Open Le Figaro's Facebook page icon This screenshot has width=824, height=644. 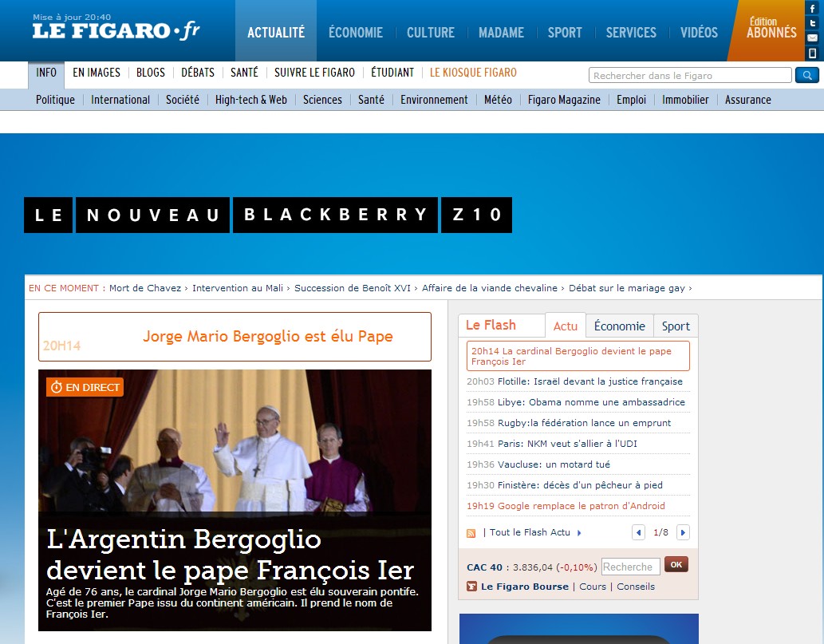click(x=812, y=9)
